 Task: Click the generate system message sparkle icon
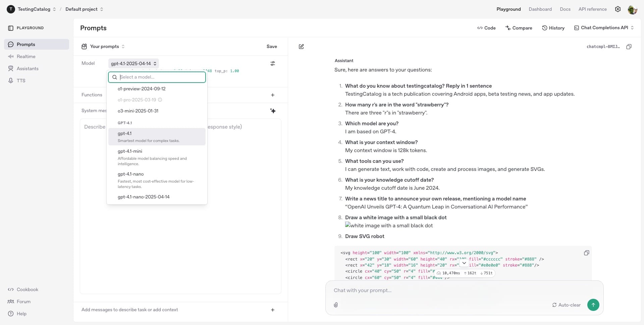[x=273, y=111]
